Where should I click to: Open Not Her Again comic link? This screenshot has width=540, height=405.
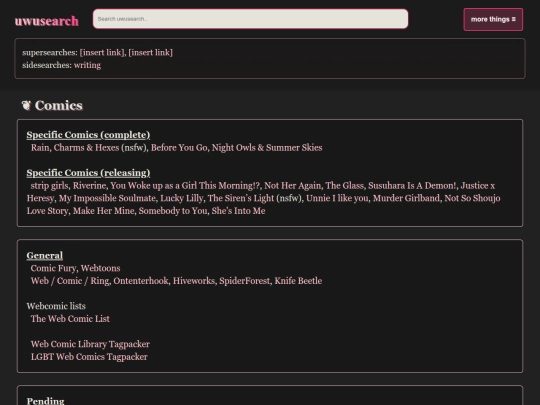(292, 185)
